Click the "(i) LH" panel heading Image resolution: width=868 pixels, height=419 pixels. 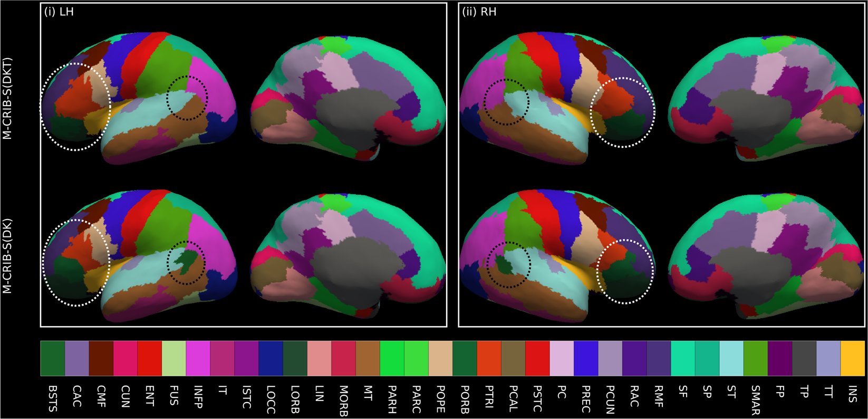click(59, 12)
